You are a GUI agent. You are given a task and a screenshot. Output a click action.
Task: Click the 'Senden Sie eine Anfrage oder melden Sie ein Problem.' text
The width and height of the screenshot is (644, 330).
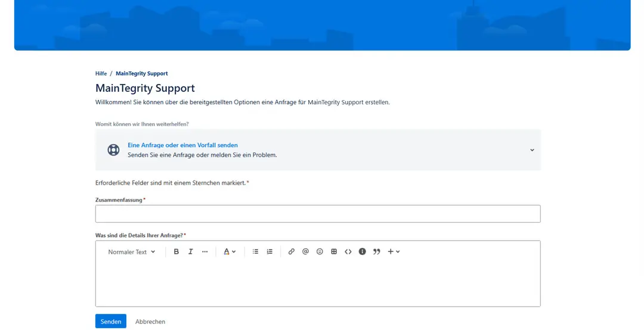[202, 155]
